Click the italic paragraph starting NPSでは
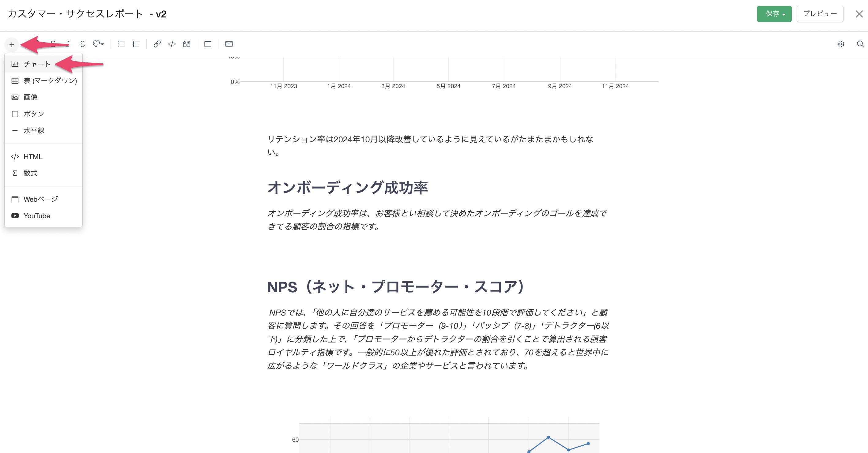868x453 pixels. [438, 339]
